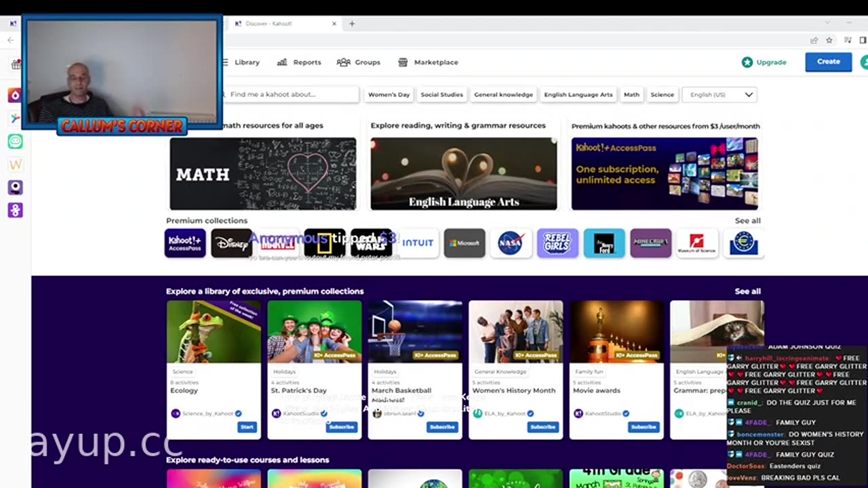The image size is (868, 488).
Task: Filter by General knowledge tag
Action: click(x=503, y=95)
